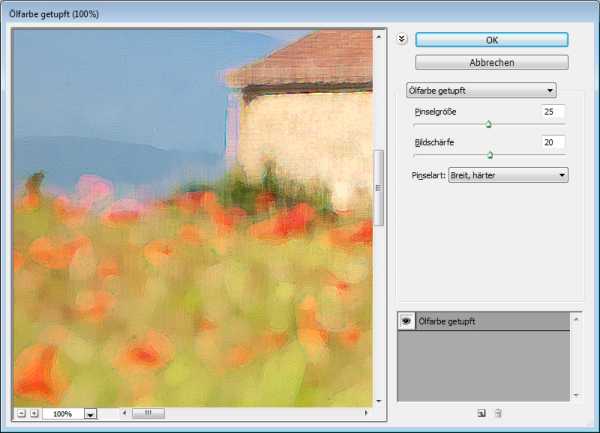
Task: Click the preview horizontal scrollbar thumb
Action: [148, 413]
